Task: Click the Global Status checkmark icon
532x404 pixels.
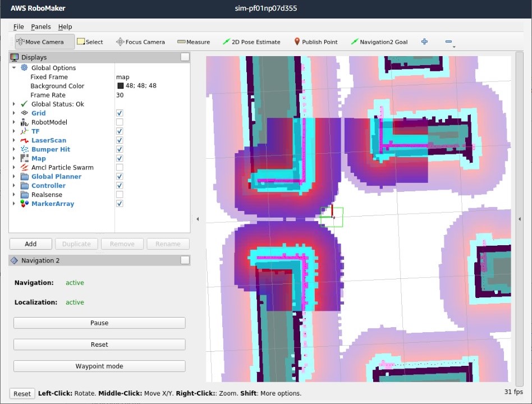Action: click(24, 104)
